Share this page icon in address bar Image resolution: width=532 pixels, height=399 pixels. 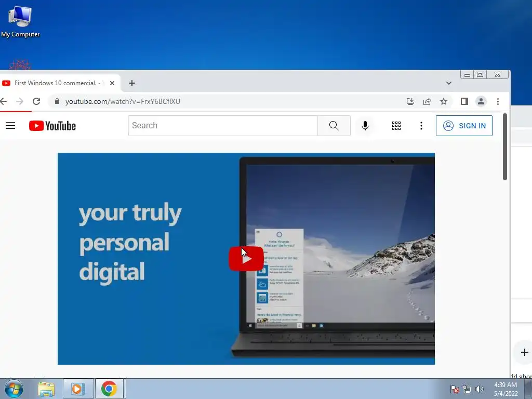click(x=427, y=101)
